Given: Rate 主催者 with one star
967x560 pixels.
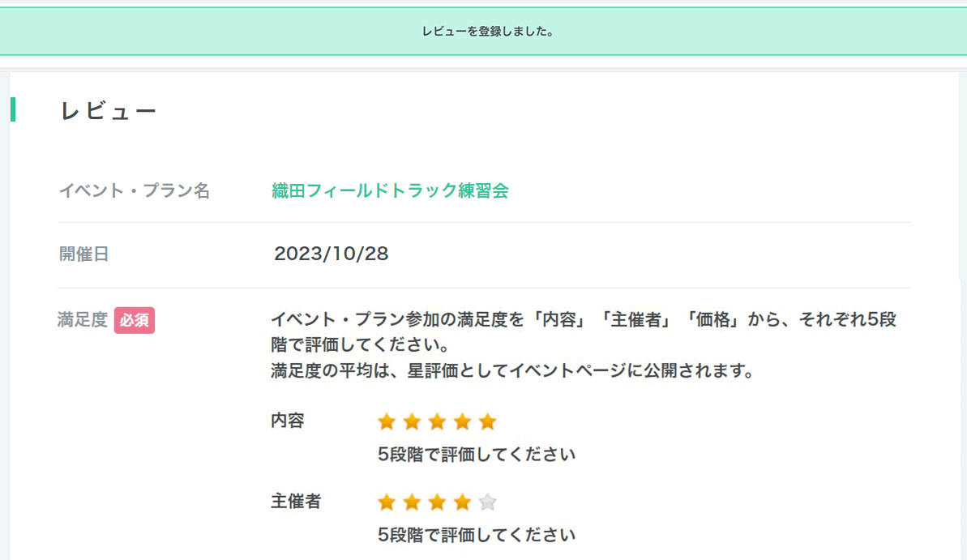Looking at the screenshot, I should [387, 502].
